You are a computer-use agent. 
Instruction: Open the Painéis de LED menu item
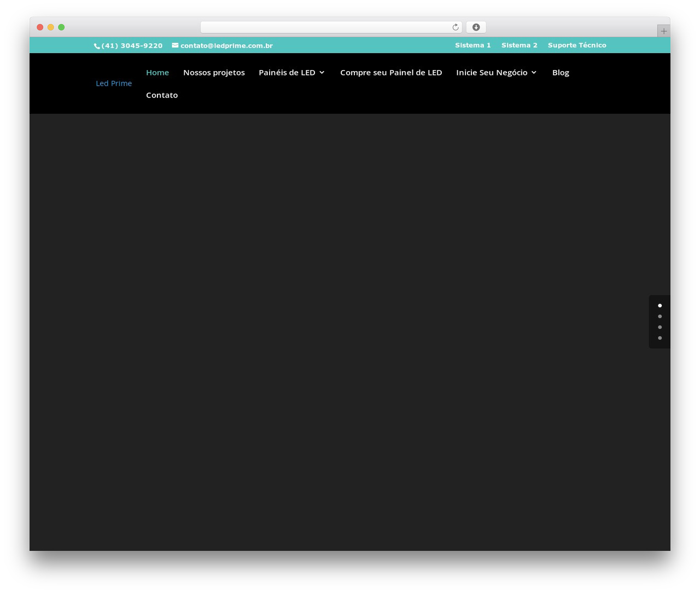[287, 73]
